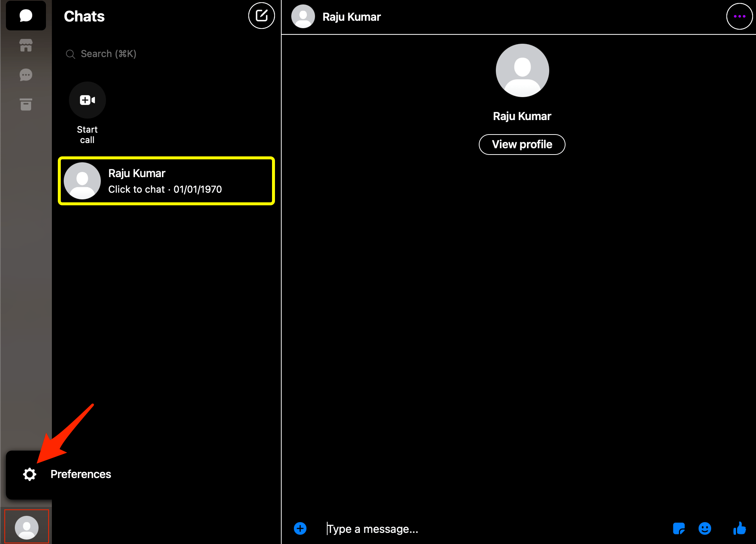Send a thumbs up like
Image resolution: width=756 pixels, height=544 pixels.
[x=739, y=528]
